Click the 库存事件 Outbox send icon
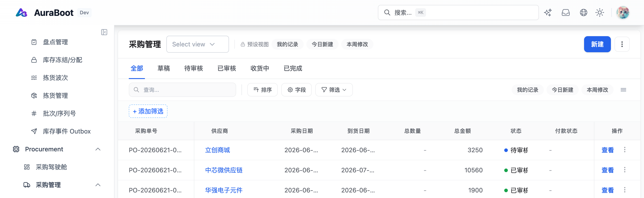Image resolution: width=644 pixels, height=198 pixels. tap(34, 131)
